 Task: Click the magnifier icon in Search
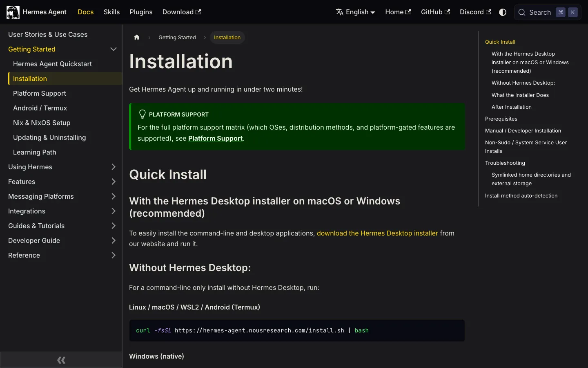pyautogui.click(x=522, y=12)
